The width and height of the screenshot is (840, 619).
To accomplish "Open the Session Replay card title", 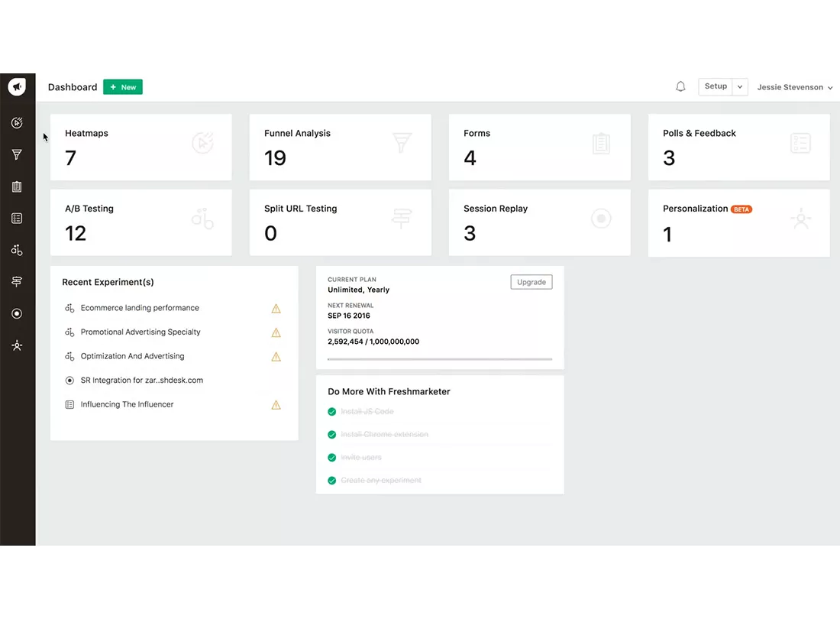I will (x=496, y=209).
